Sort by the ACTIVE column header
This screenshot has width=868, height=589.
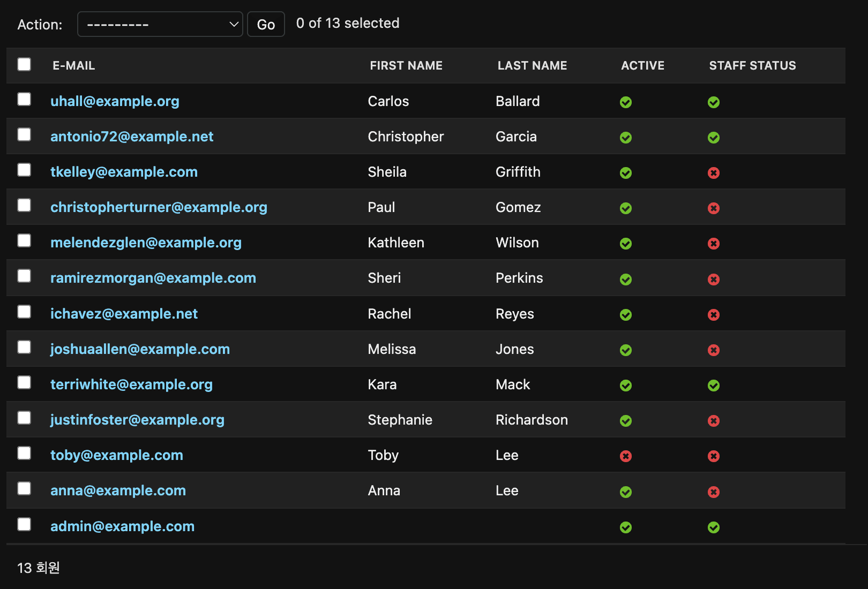click(x=642, y=65)
